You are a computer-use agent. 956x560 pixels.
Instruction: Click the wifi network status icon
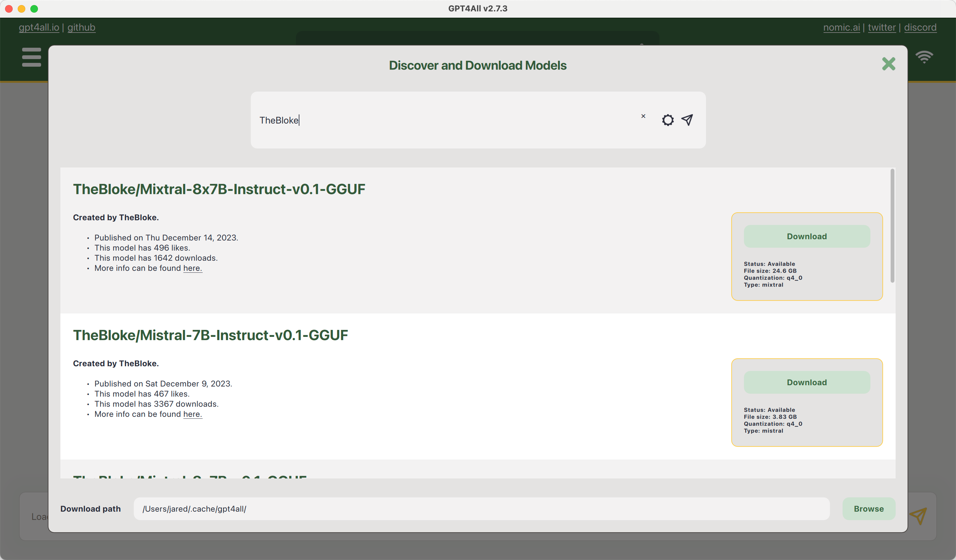pyautogui.click(x=924, y=57)
